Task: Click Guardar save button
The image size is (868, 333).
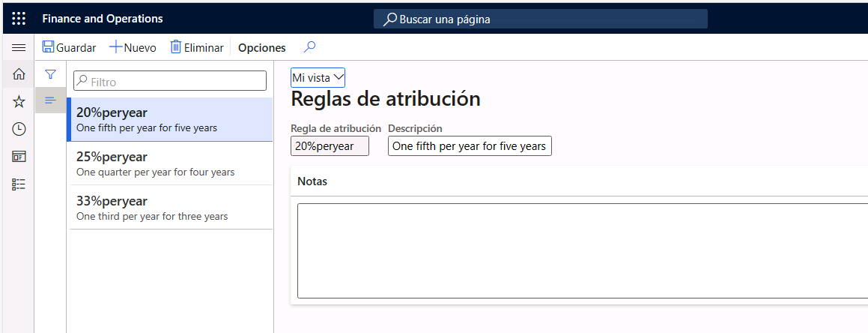Action: click(x=69, y=48)
